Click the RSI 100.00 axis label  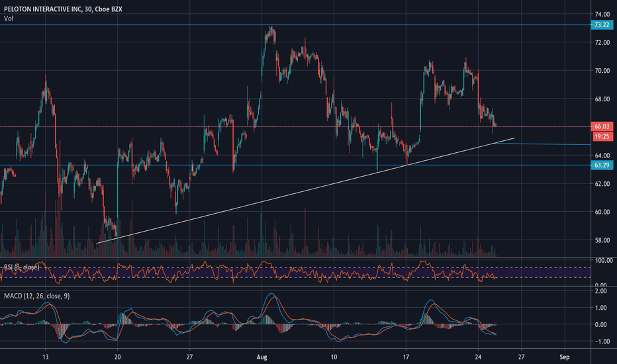pos(604,261)
